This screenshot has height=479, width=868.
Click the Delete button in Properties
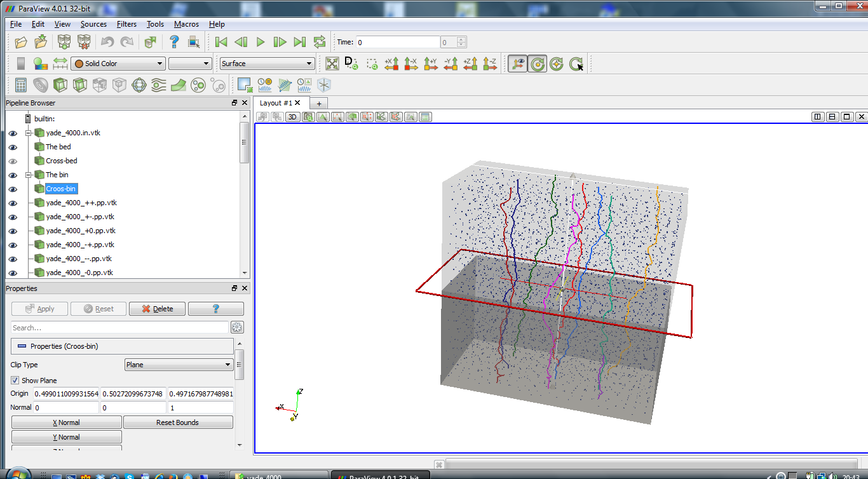click(x=157, y=309)
